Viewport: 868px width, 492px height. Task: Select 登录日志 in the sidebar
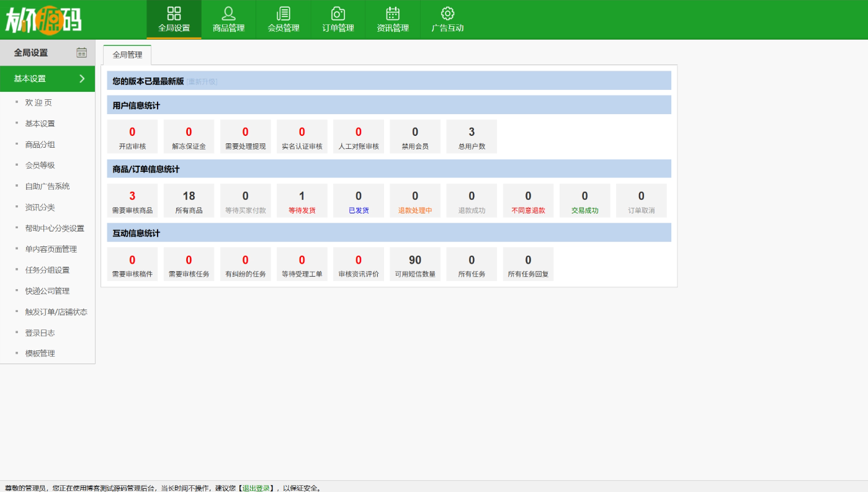tap(40, 333)
